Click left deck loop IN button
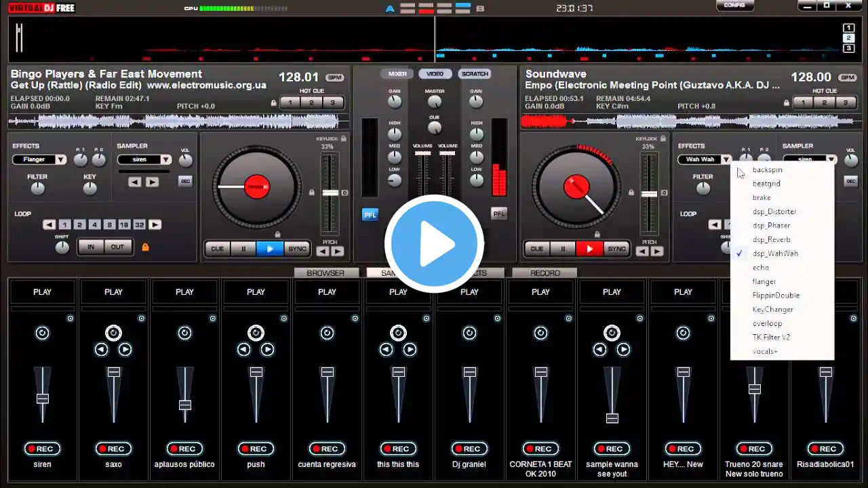The height and width of the screenshot is (488, 868). click(x=91, y=247)
